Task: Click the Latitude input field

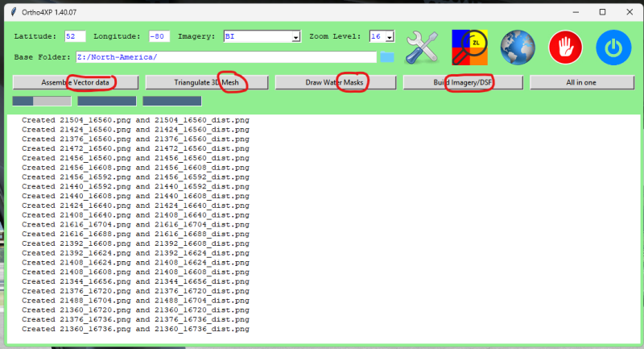Action: tap(75, 36)
